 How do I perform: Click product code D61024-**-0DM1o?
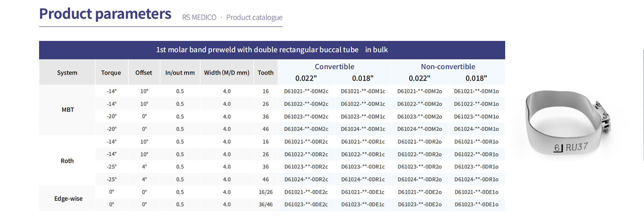(476, 129)
